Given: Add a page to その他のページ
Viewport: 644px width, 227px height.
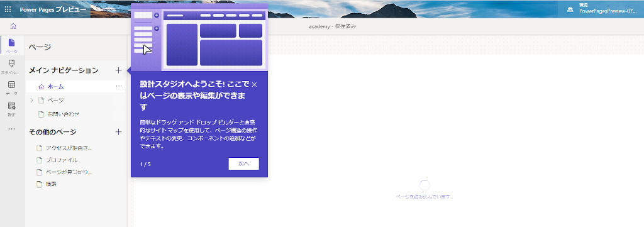Looking at the screenshot, I should pos(118,132).
